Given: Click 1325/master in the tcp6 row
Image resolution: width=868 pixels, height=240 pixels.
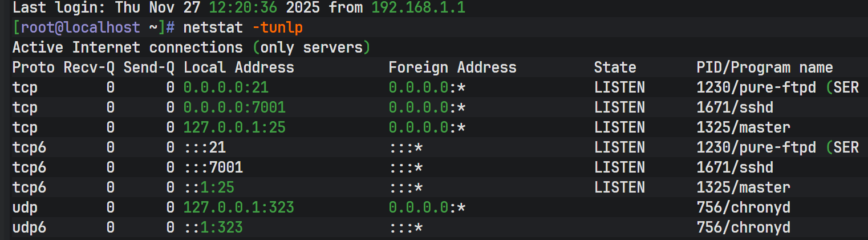Looking at the screenshot, I should click(x=743, y=187).
